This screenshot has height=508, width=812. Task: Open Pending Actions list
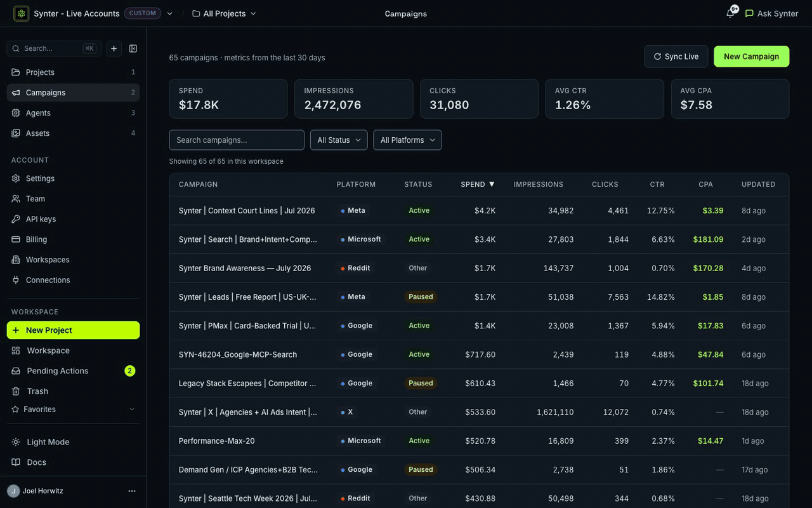(x=74, y=371)
